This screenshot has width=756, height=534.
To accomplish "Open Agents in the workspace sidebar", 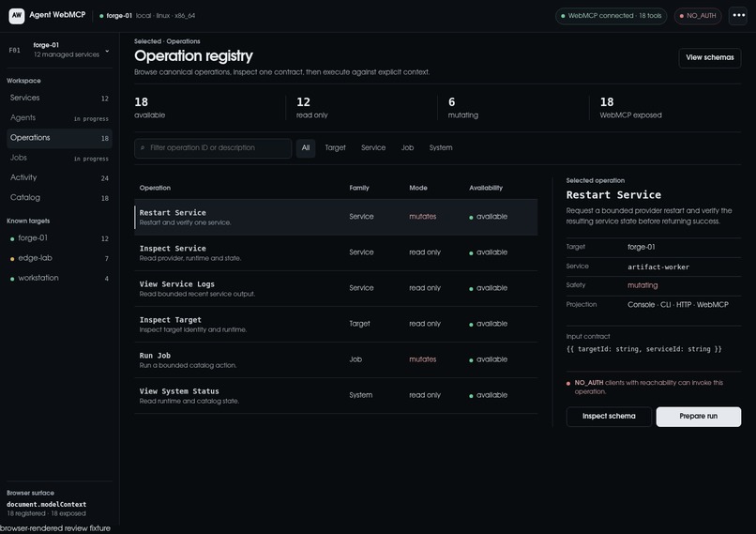I will point(59,117).
